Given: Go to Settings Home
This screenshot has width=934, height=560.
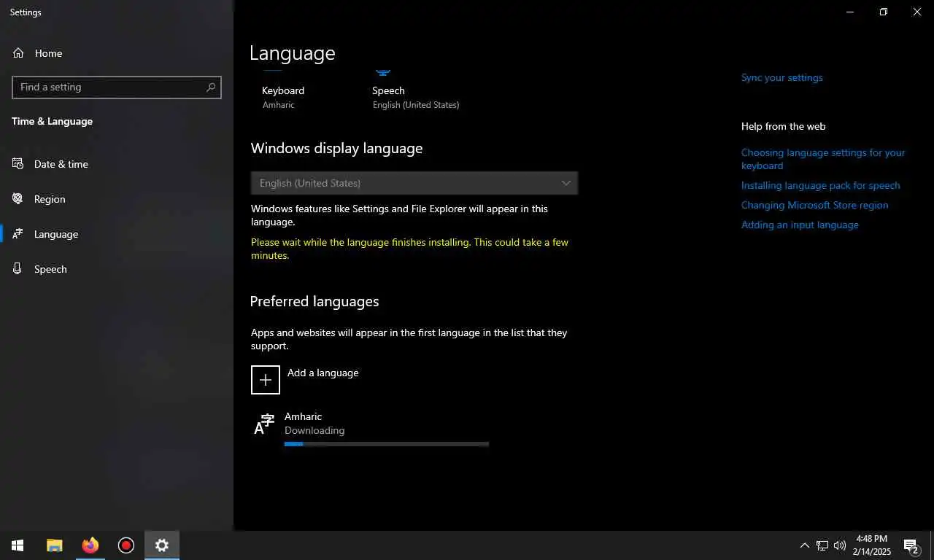Looking at the screenshot, I should 117,53.
